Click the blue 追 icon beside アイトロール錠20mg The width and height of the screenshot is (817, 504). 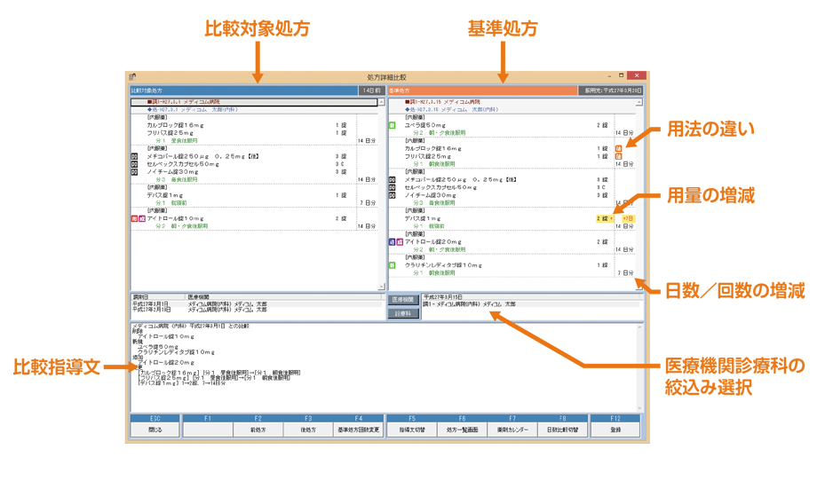tap(392, 241)
